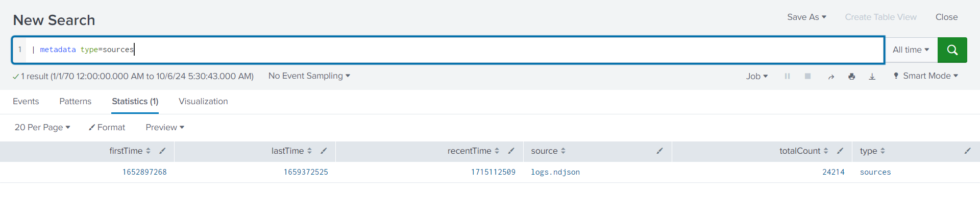
Task: Pause the running search job
Action: coord(787,76)
